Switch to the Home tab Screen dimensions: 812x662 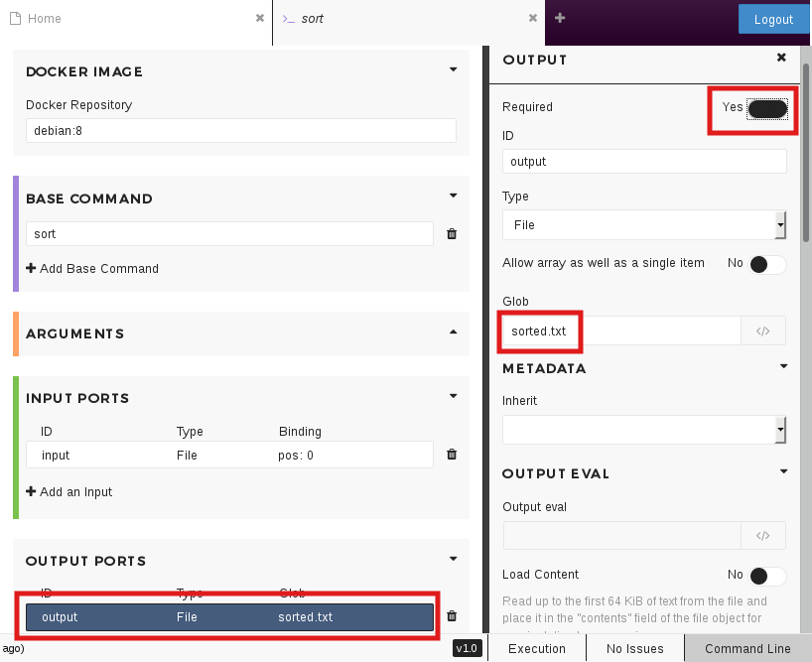pyautogui.click(x=45, y=19)
